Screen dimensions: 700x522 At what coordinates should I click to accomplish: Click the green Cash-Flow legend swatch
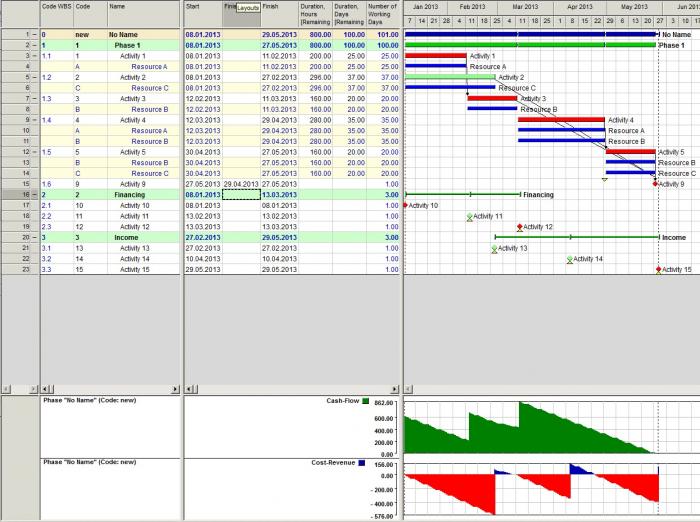coord(366,401)
